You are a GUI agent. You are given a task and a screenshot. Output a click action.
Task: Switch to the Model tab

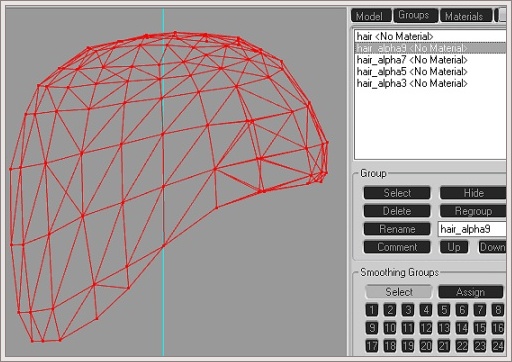pos(371,16)
